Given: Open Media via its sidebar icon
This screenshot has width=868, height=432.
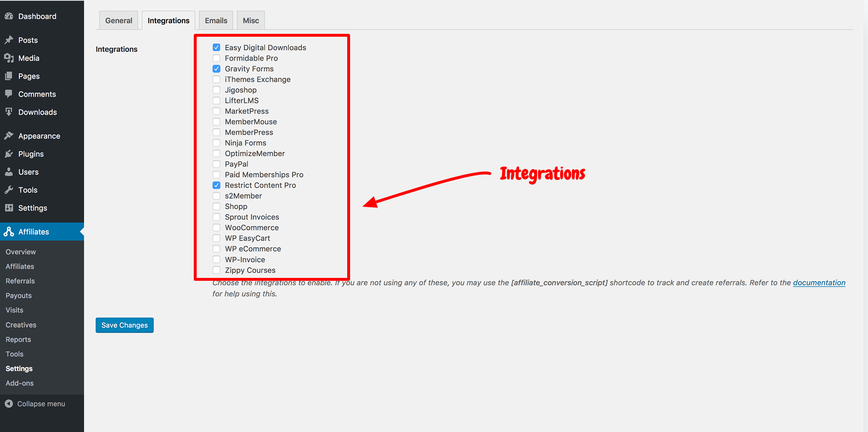Looking at the screenshot, I should coord(9,58).
